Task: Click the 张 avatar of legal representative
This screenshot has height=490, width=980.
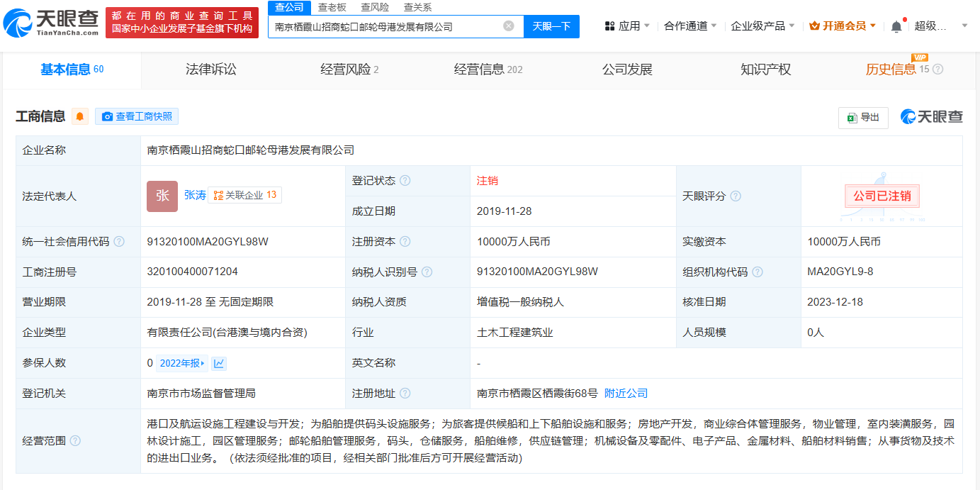Action: point(162,196)
